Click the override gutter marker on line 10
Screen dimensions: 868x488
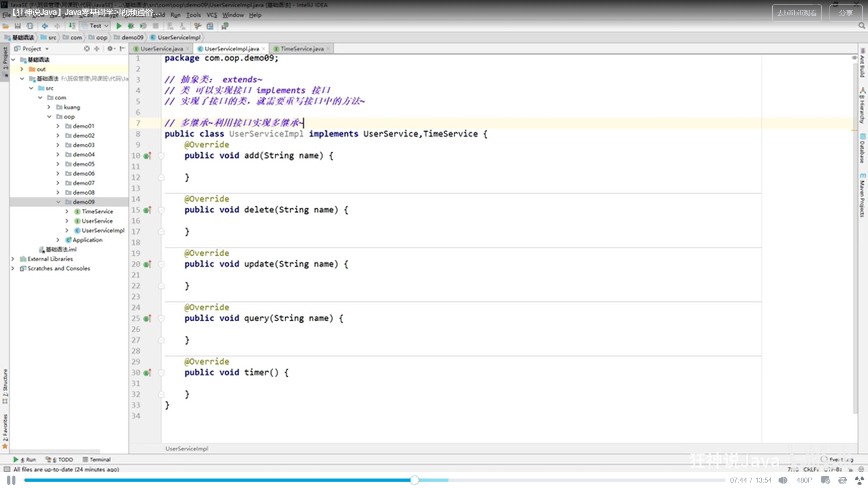click(147, 156)
